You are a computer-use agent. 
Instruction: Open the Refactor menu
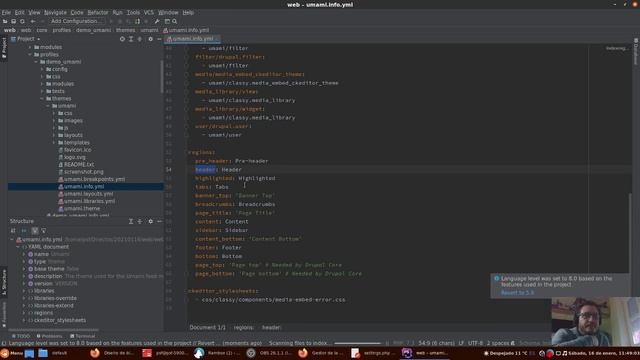point(98,13)
